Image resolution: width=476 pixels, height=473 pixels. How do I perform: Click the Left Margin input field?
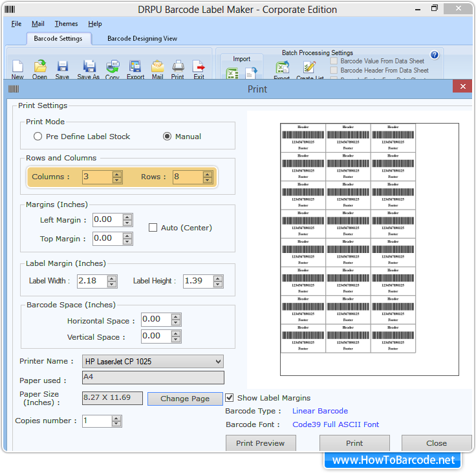click(108, 220)
